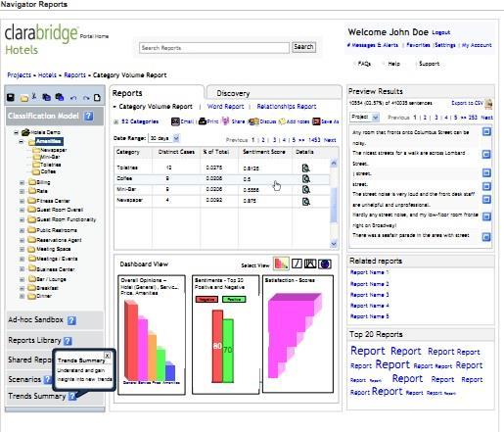
Task: Sort by Sentiment Score column header
Action: (264, 152)
